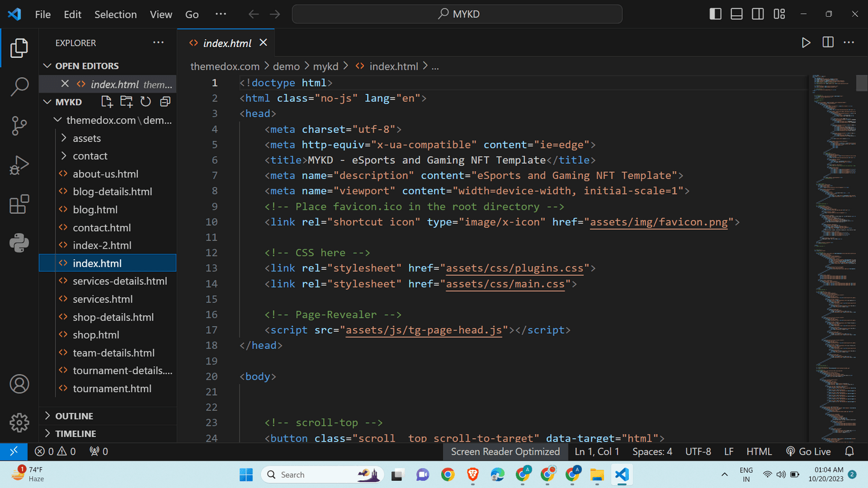Change indentation Spaces: 4

[652, 451]
